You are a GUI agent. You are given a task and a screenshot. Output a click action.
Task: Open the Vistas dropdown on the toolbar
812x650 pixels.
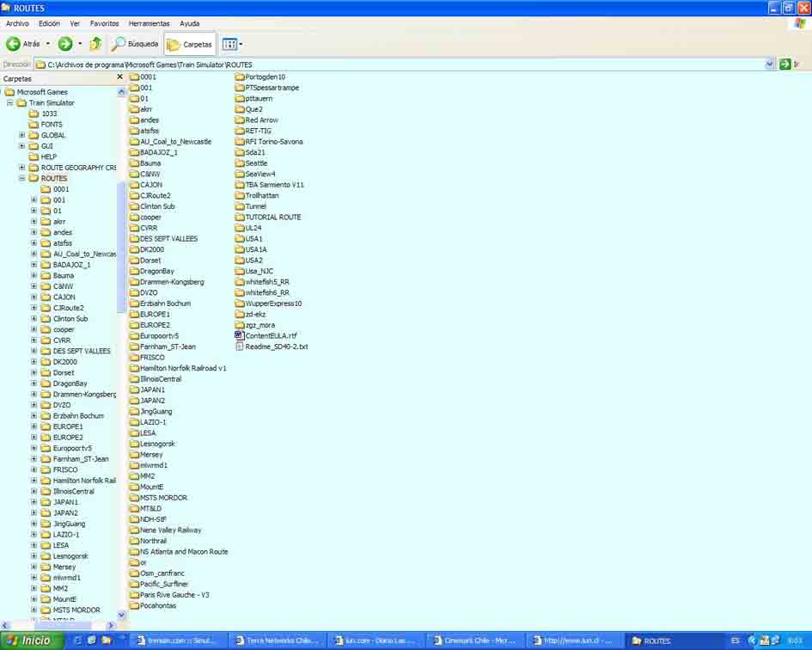[x=230, y=44]
